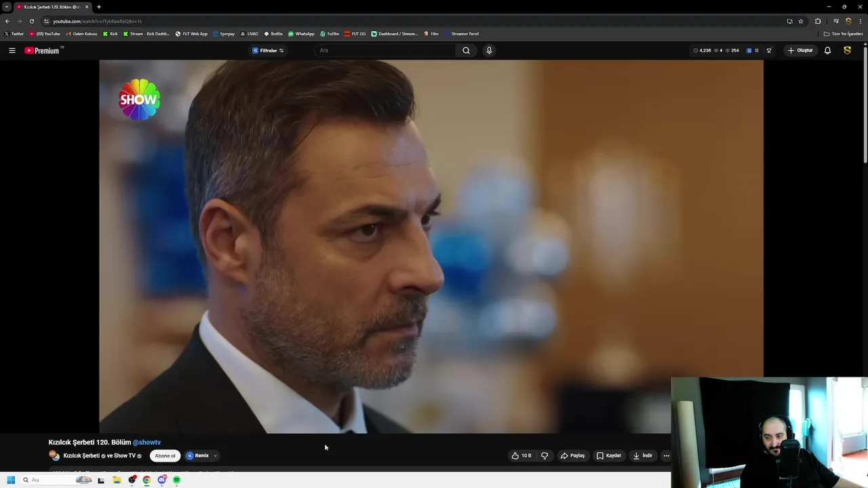Open the Film bookmark
The height and width of the screenshot is (488, 868).
pyautogui.click(x=431, y=33)
